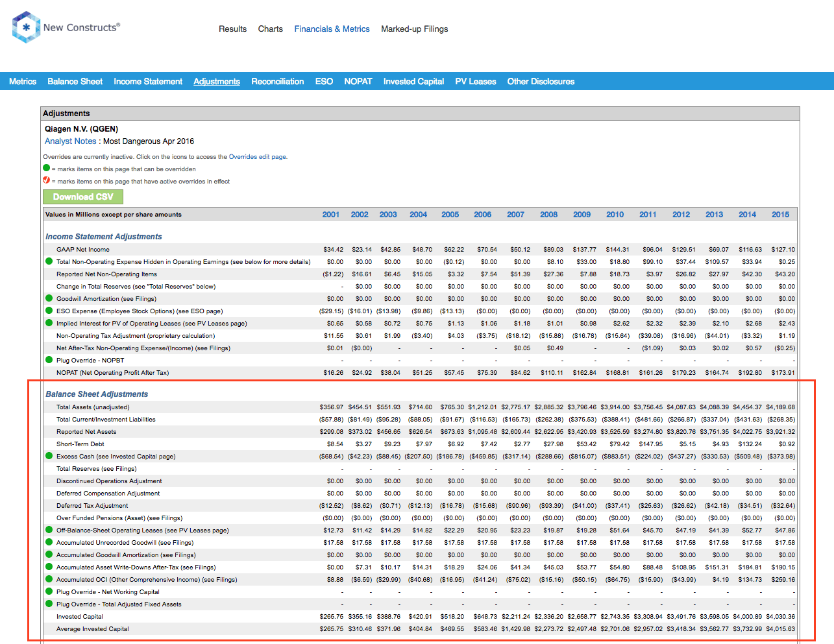Open override for Plug Override - Net Working Capital

[x=49, y=591]
